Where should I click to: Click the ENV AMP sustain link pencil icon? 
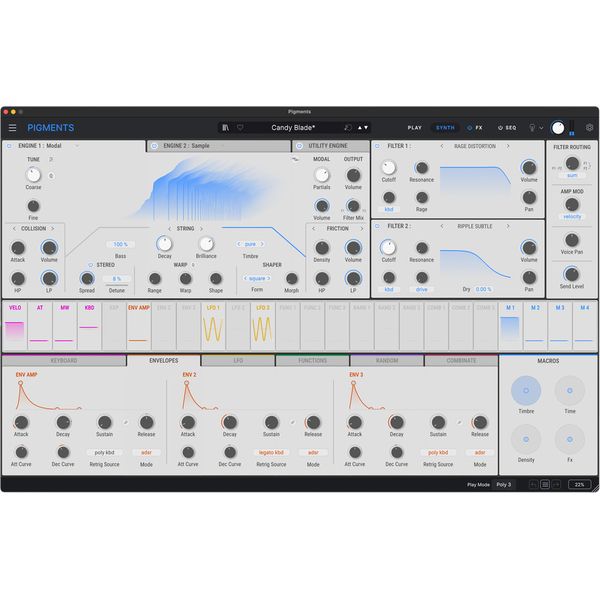tap(126, 422)
